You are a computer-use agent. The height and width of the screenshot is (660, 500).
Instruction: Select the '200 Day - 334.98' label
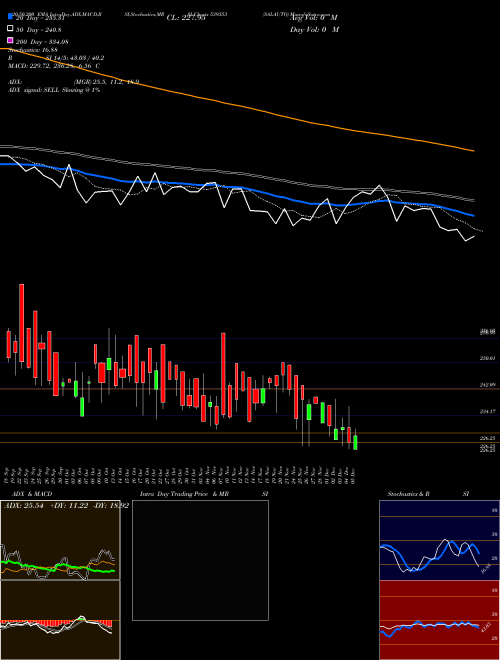42,42
